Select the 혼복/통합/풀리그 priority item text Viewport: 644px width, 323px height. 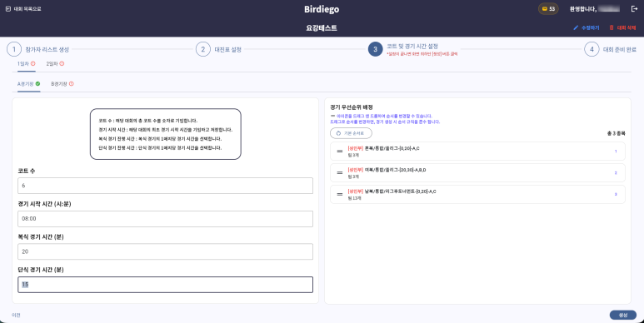click(383, 148)
